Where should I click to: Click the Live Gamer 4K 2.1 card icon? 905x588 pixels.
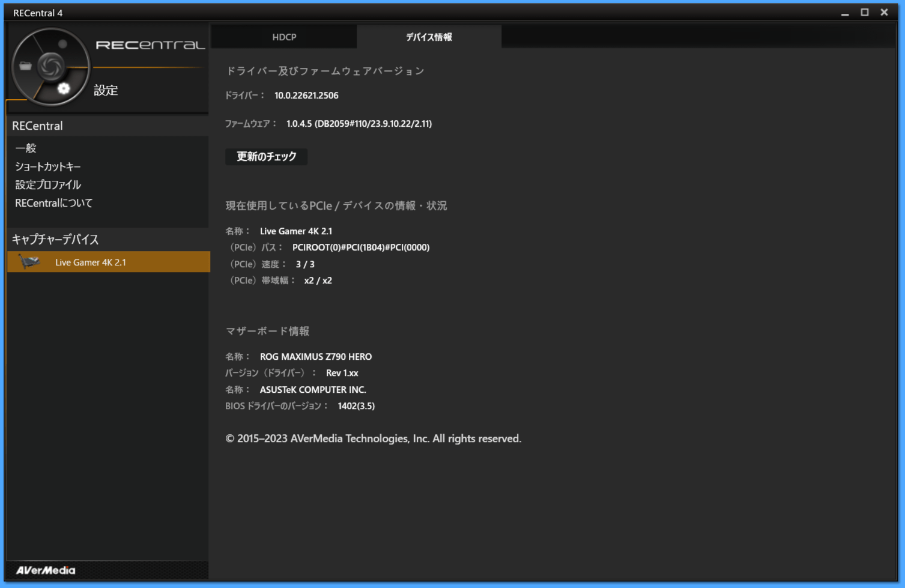[29, 262]
